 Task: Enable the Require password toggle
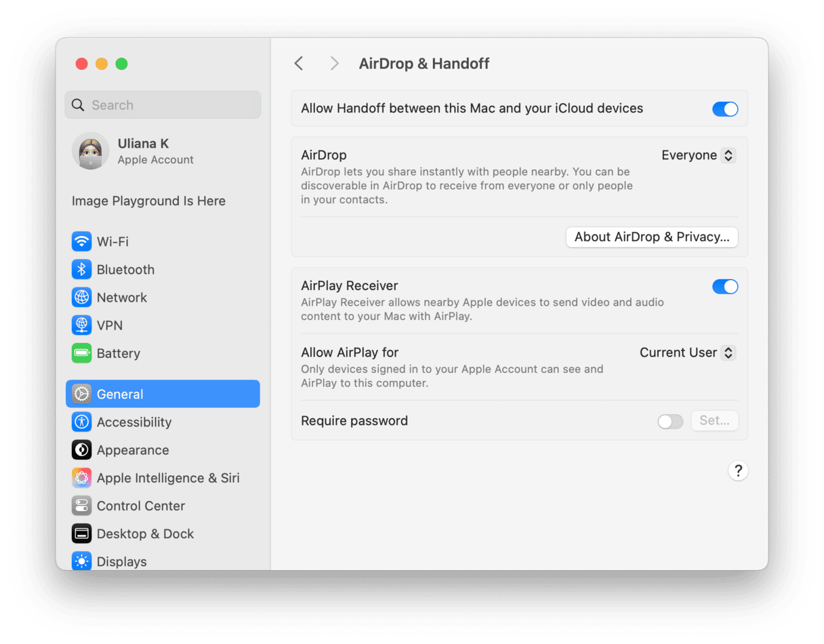point(670,422)
